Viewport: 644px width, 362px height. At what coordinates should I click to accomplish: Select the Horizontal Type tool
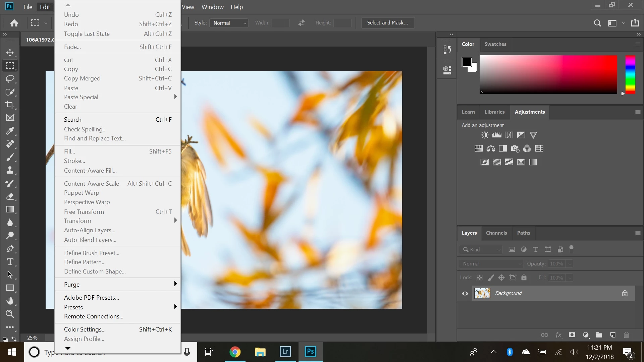pyautogui.click(x=10, y=262)
